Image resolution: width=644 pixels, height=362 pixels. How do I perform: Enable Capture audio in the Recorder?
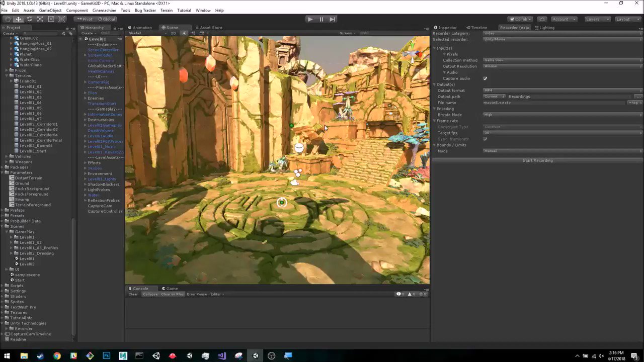pos(485,78)
